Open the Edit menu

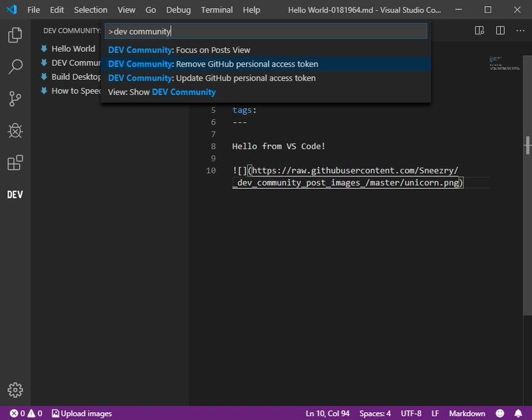57,10
